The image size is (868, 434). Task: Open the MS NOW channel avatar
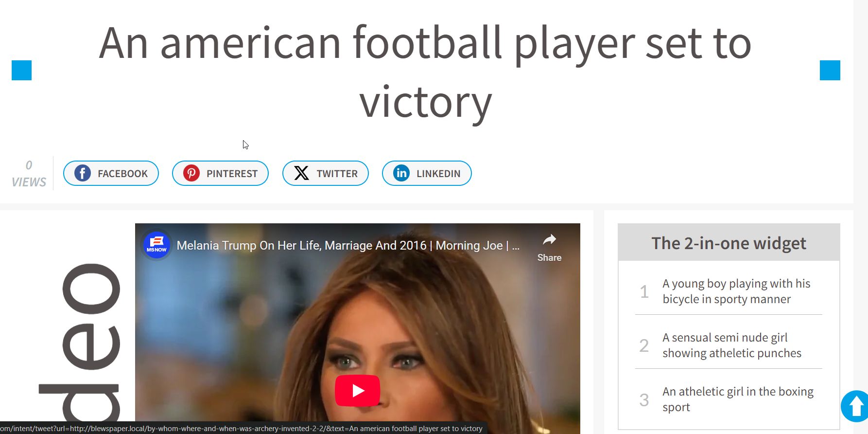[x=156, y=245]
